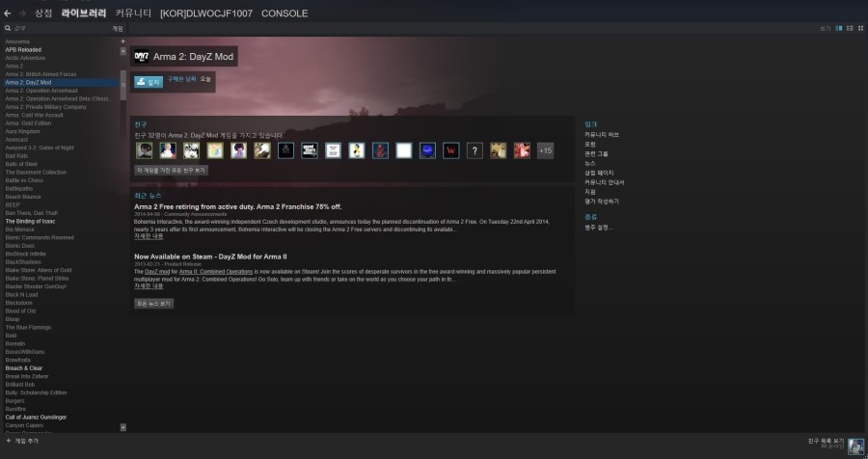The height and width of the screenshot is (459, 868).
Task: Open the CONSOLE tab
Action: pyautogui.click(x=285, y=13)
